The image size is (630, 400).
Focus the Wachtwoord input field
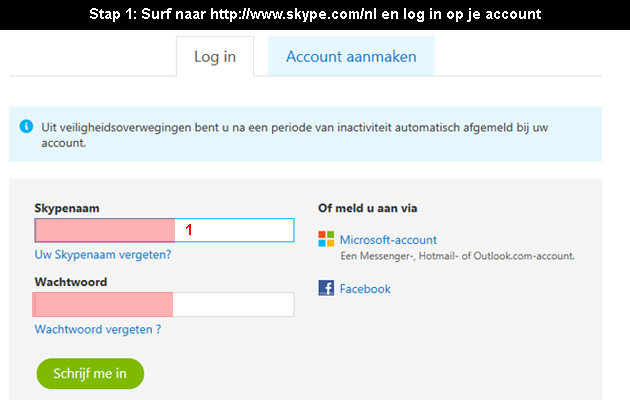point(163,304)
